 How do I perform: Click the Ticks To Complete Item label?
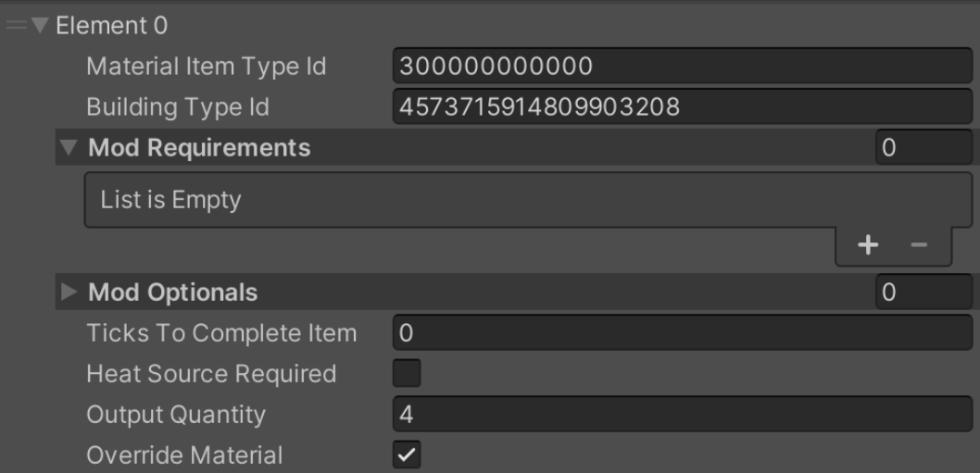(x=221, y=333)
